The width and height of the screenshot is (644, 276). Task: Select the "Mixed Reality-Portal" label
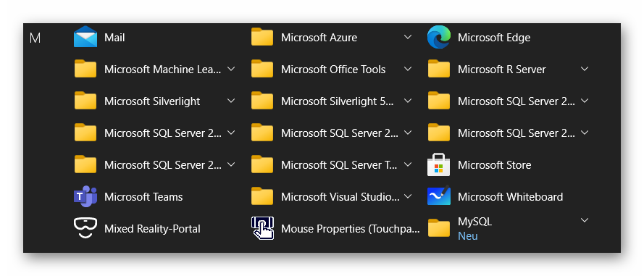[x=152, y=229]
